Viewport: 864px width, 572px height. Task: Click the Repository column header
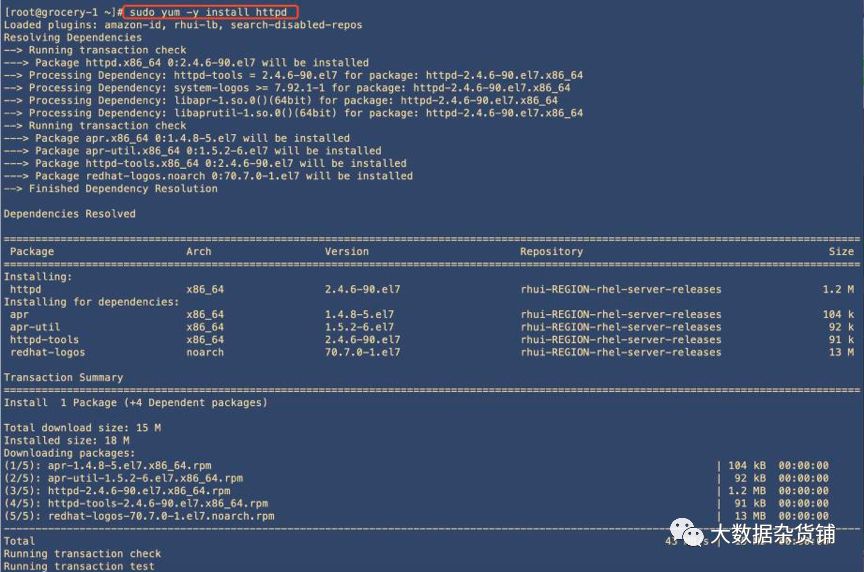click(551, 251)
